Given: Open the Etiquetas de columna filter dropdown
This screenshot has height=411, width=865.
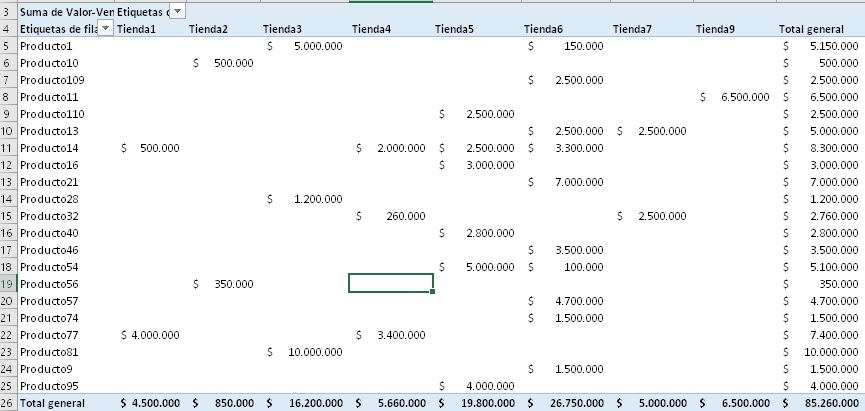Looking at the screenshot, I should tap(177, 11).
